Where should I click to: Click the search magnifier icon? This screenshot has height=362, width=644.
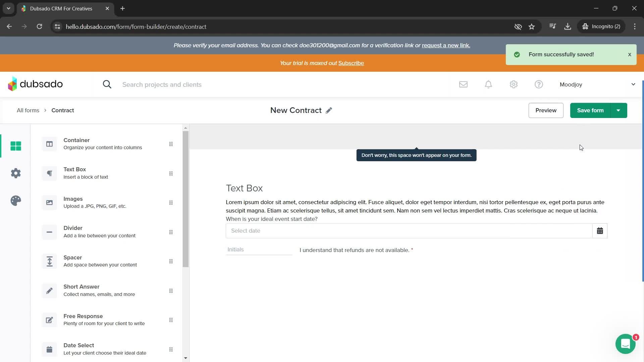(107, 84)
